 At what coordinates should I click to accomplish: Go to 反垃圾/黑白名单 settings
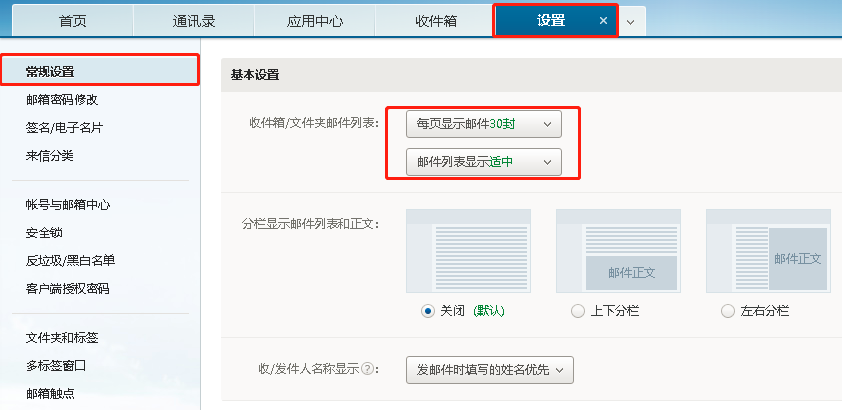(70, 260)
